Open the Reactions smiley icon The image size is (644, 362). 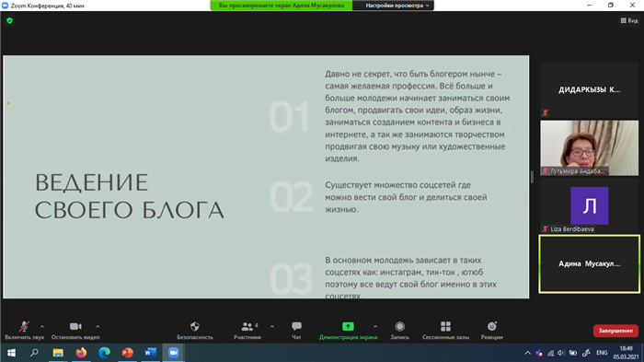point(491,326)
